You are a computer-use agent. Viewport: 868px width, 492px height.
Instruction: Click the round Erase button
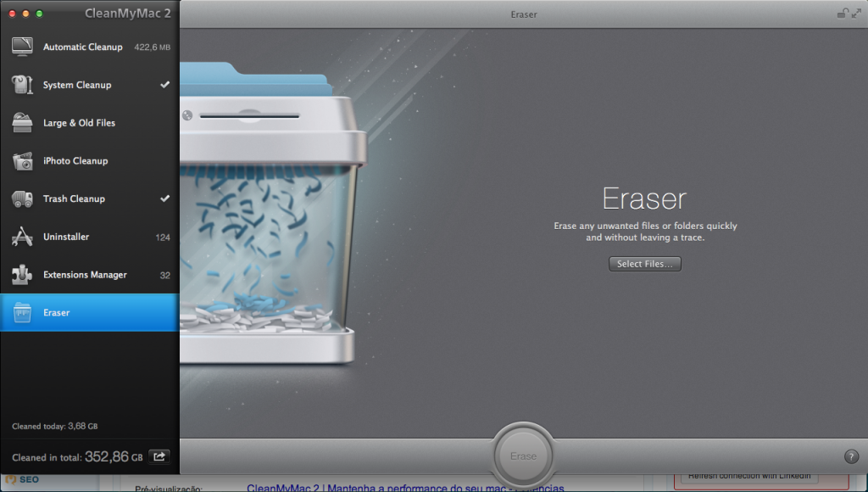tap(523, 456)
